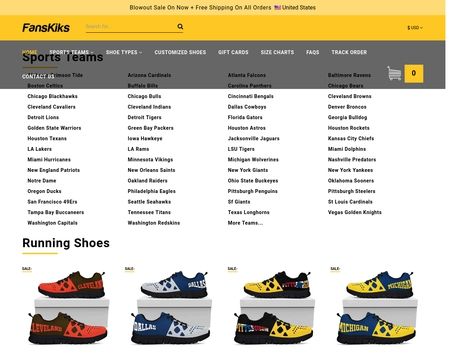Select the Pittsburgh Penguins link
450x360 pixels.
[x=253, y=191]
